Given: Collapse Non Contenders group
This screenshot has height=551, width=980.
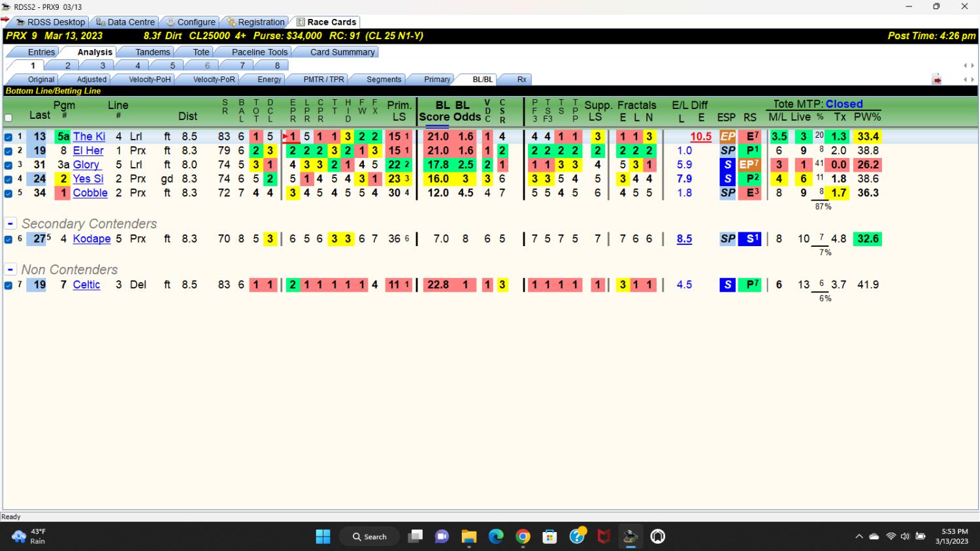Looking at the screenshot, I should (10, 269).
